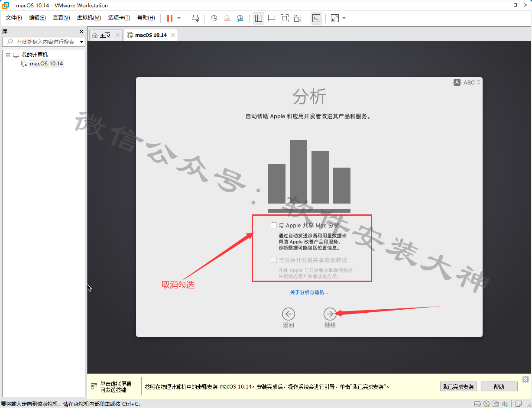This screenshot has height=408, width=532.
Task: Open the ABC input source selector
Action: (467, 82)
